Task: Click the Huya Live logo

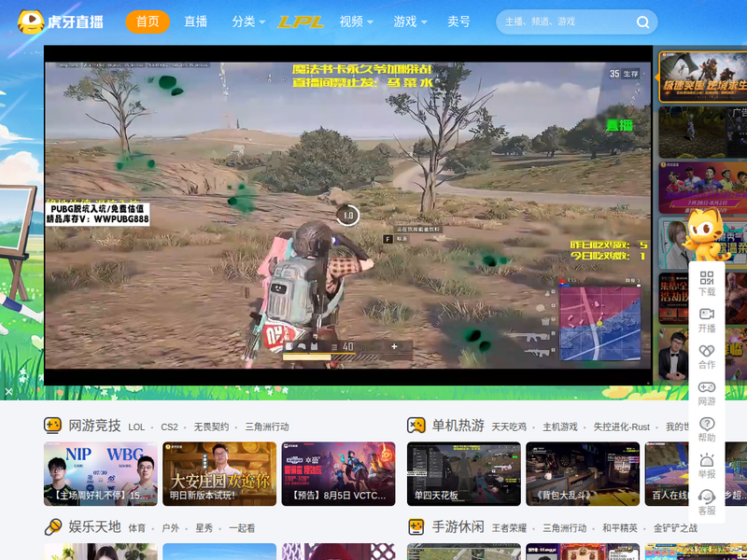Action: pyautogui.click(x=61, y=21)
